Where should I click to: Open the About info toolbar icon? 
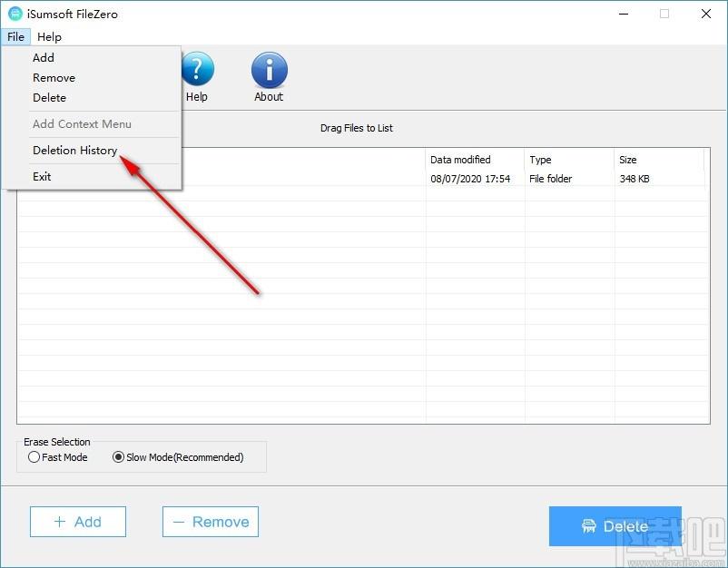tap(269, 72)
